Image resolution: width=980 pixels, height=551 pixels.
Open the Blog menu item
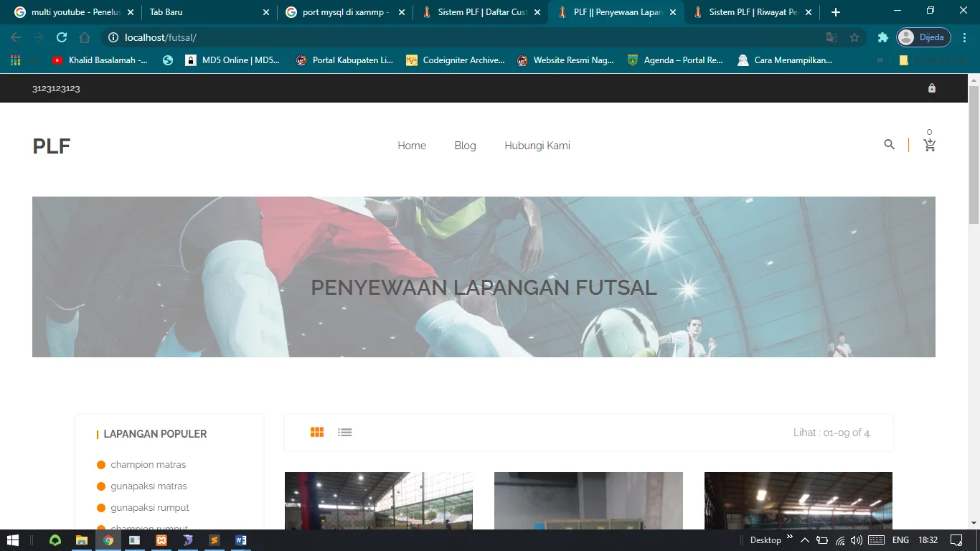465,146
